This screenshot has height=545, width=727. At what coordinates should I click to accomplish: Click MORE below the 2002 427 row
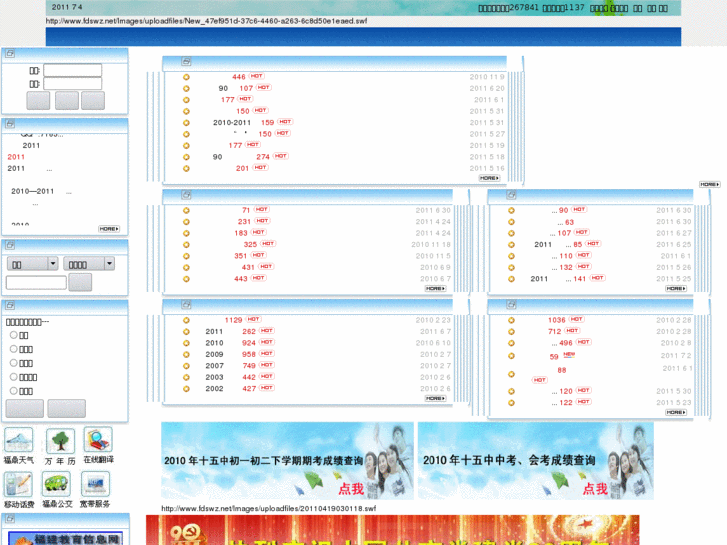[435, 398]
